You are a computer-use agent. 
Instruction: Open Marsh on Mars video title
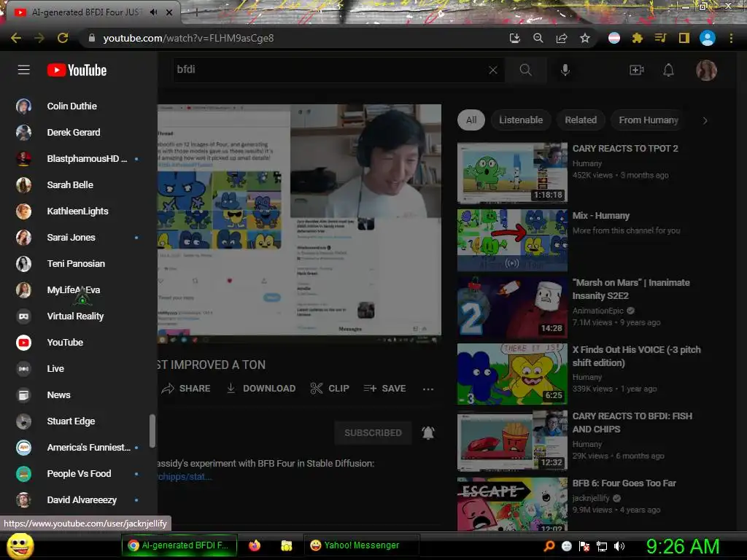(631, 289)
